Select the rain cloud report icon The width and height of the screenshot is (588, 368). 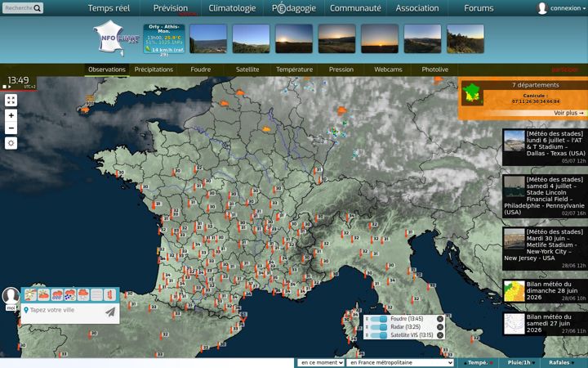coord(56,294)
